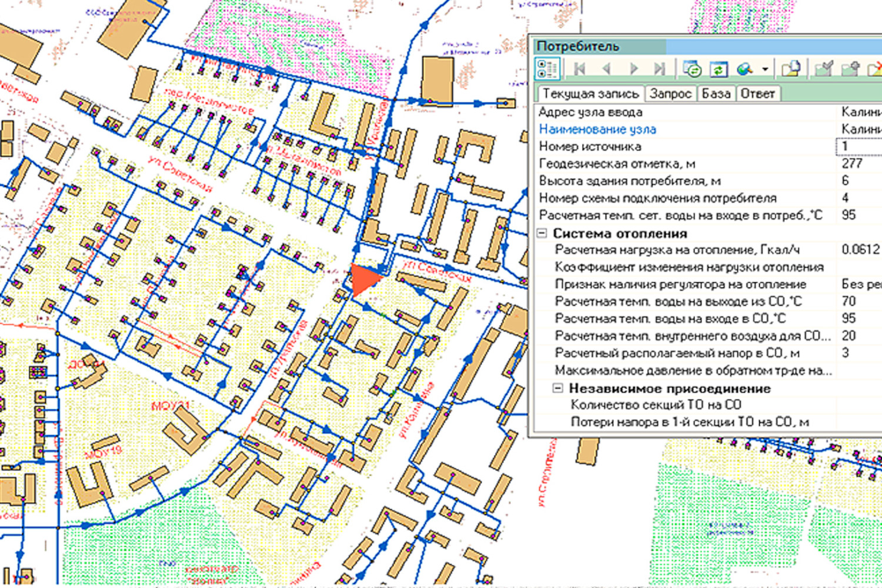Click the МОУ31 building label on map
Viewport: 882px width, 588px height.
[171, 406]
